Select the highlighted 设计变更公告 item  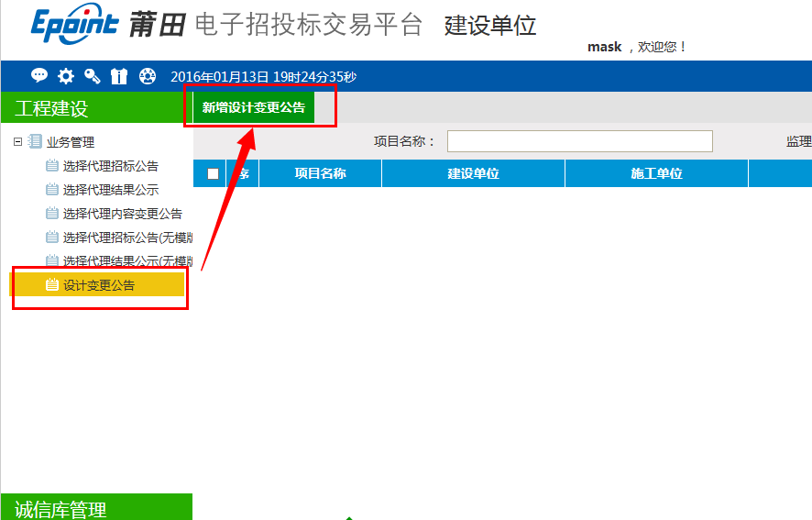[97, 284]
